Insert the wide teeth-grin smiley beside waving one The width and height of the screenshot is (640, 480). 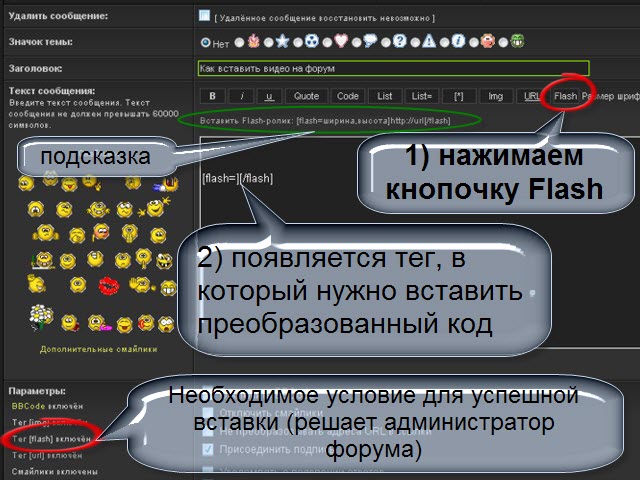point(169,288)
